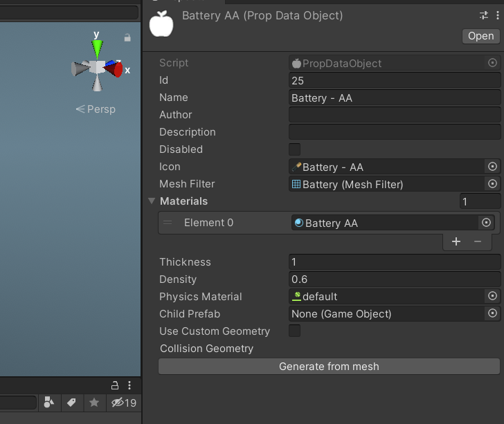Click the search by label tag icon
The image size is (504, 424).
pos(71,403)
